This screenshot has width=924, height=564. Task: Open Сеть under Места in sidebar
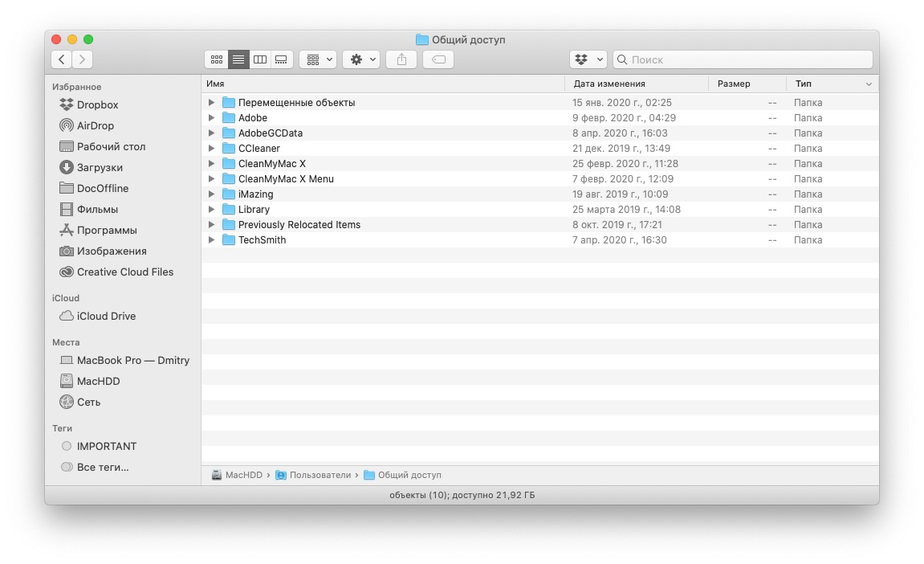click(87, 402)
